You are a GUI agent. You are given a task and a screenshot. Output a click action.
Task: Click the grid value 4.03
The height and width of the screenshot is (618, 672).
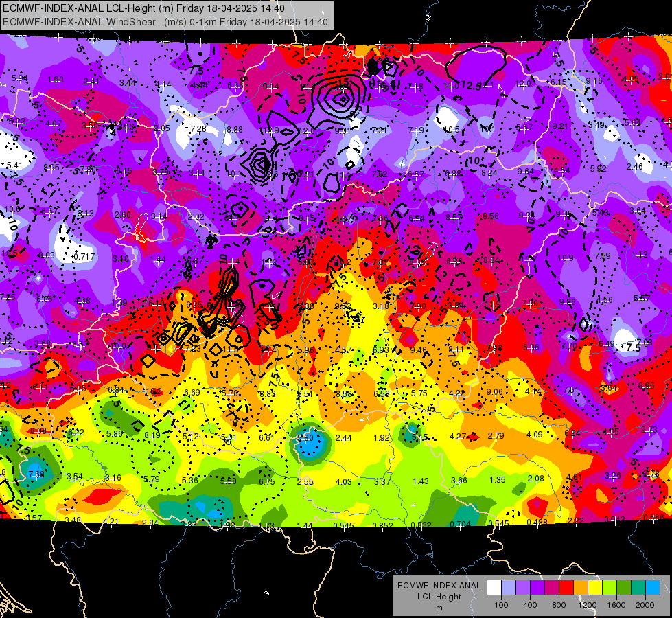point(344,483)
